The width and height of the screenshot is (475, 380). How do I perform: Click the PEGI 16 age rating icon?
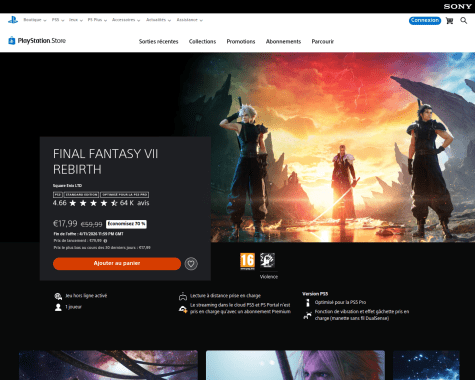[x=247, y=261]
